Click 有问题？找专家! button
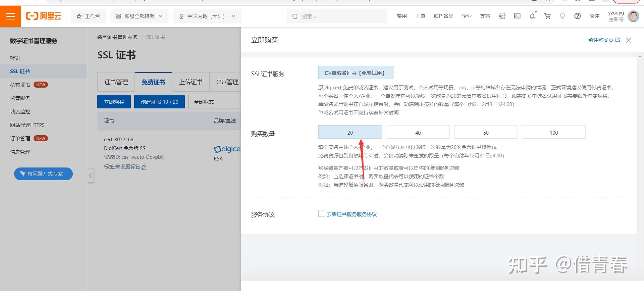Screen dimensions: 644x291 coord(43,174)
